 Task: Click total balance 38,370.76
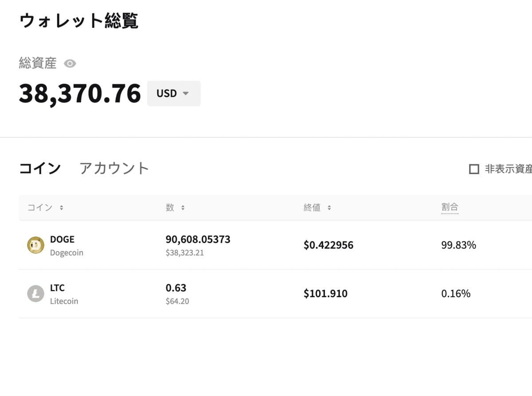80,94
